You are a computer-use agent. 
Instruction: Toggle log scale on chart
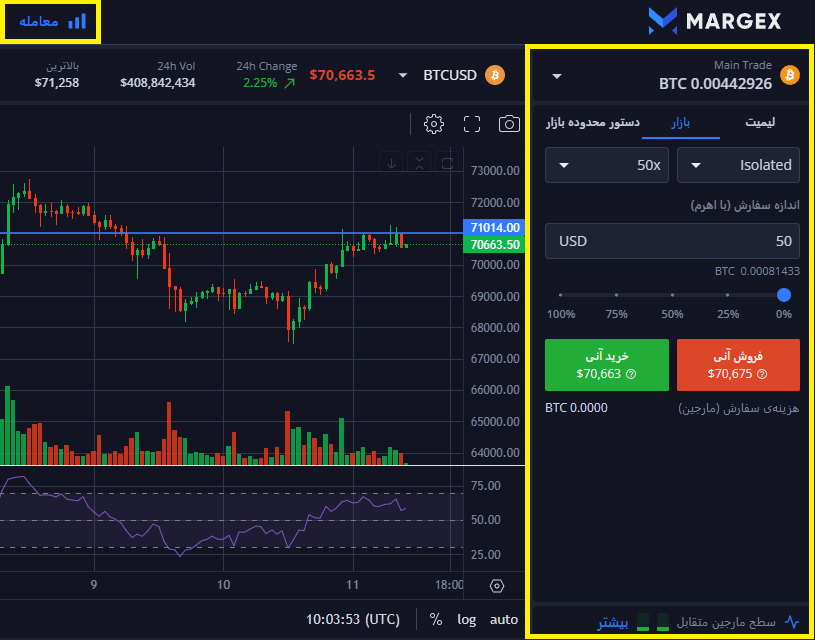coord(467,619)
